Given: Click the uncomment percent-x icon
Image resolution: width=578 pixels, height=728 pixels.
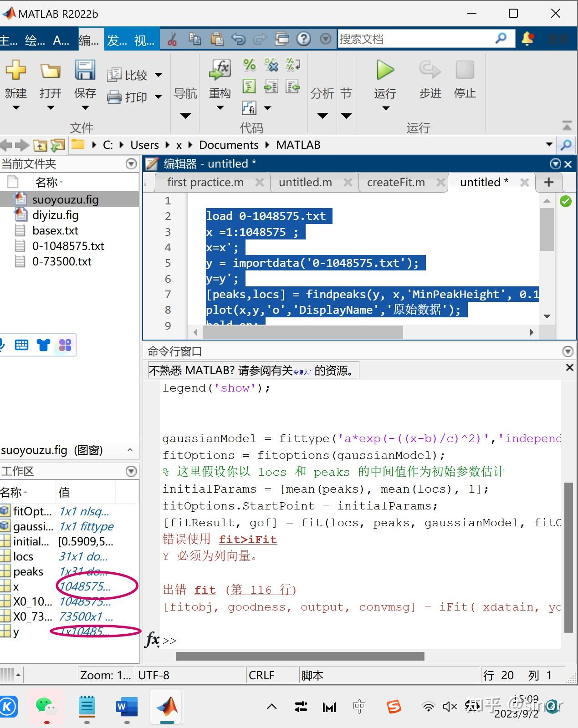Looking at the screenshot, I should tap(271, 65).
